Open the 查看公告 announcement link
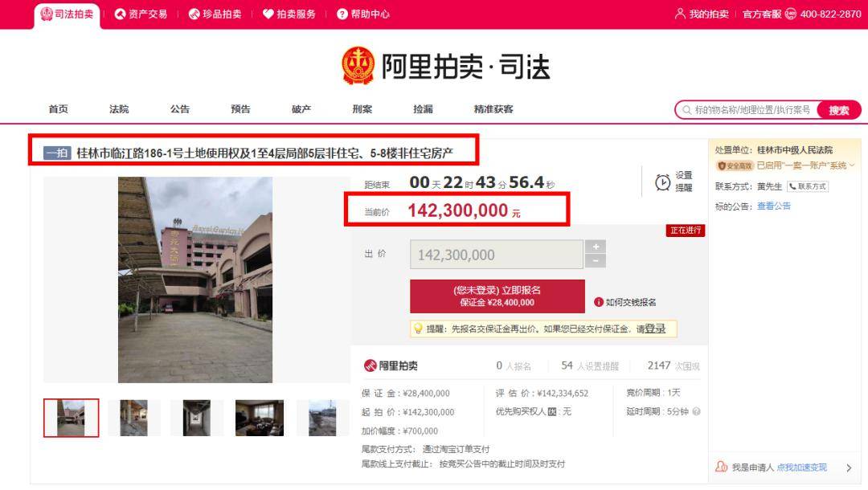Viewport: 868px width, 490px height. tap(775, 206)
